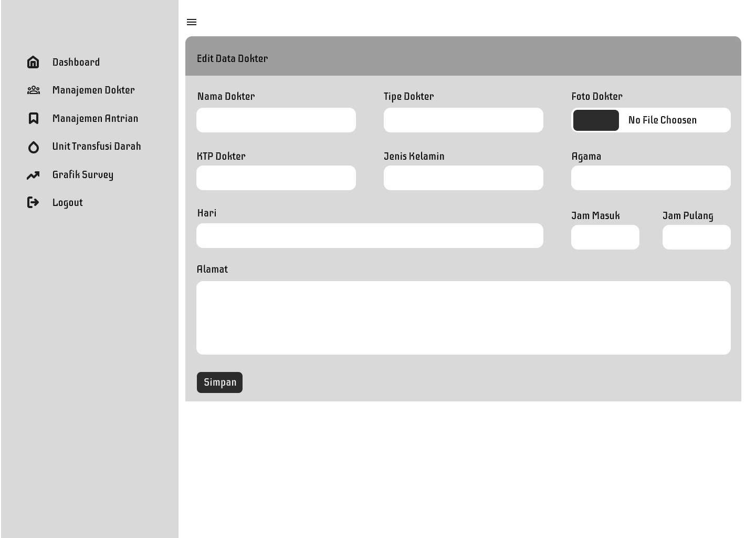Click the Dashboard home icon
This screenshot has height=538, width=756.
pos(33,62)
